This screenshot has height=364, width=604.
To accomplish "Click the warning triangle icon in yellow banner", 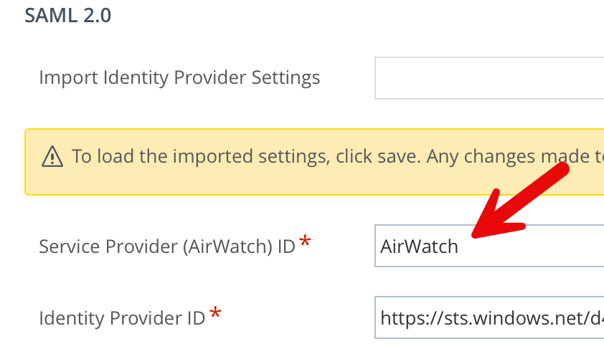I will (52, 156).
